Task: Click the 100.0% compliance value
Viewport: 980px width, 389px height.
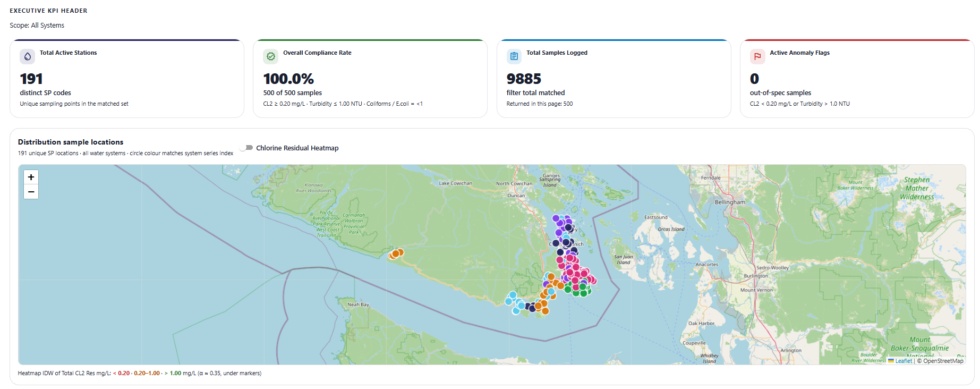Action: 288,79
